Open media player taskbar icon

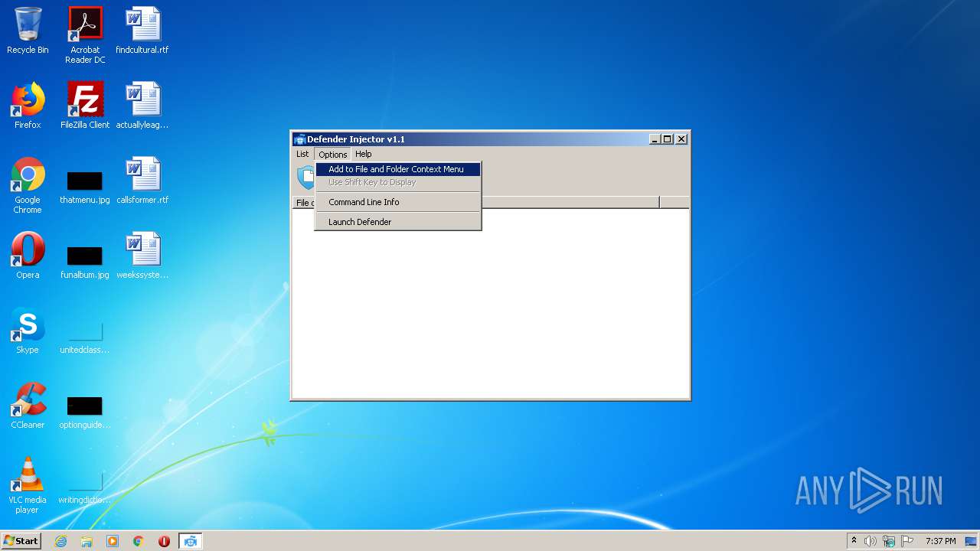(113, 541)
